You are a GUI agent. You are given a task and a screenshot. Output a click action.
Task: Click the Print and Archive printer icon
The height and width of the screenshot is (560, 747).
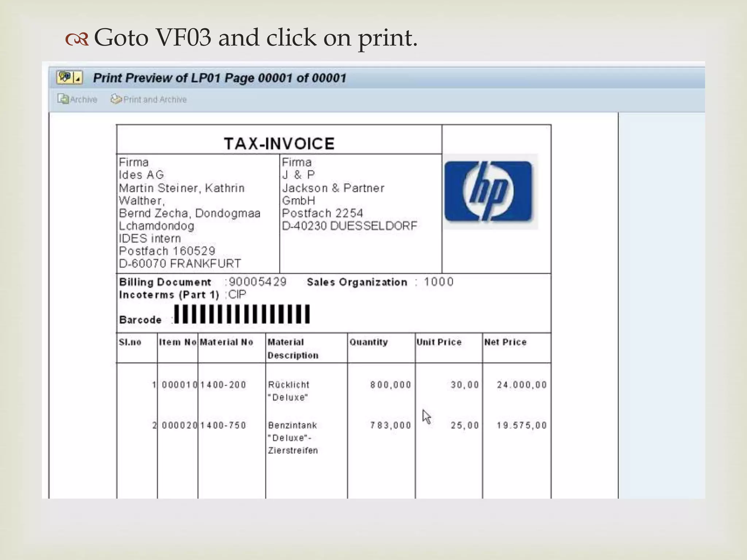point(116,99)
